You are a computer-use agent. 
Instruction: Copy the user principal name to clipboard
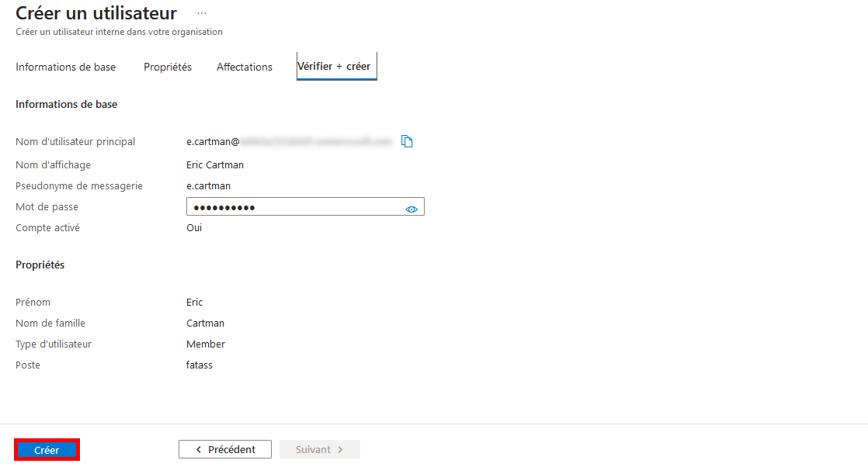pyautogui.click(x=407, y=141)
